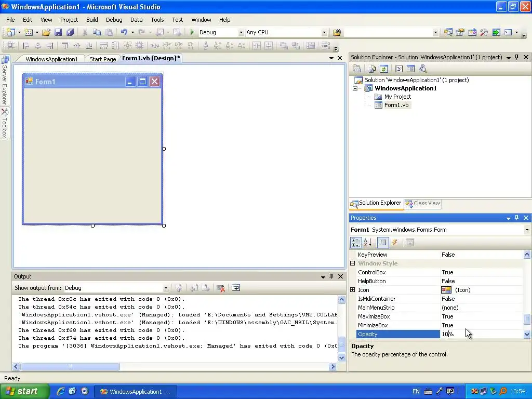Open the Any CPU platform dropdown
The width and height of the screenshot is (532, 399).
[324, 33]
